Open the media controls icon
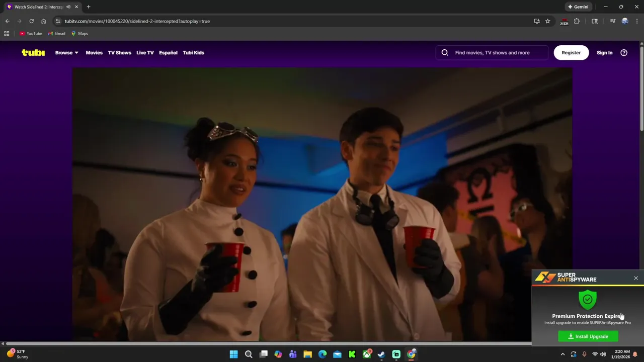The image size is (644, 362). coord(612,21)
